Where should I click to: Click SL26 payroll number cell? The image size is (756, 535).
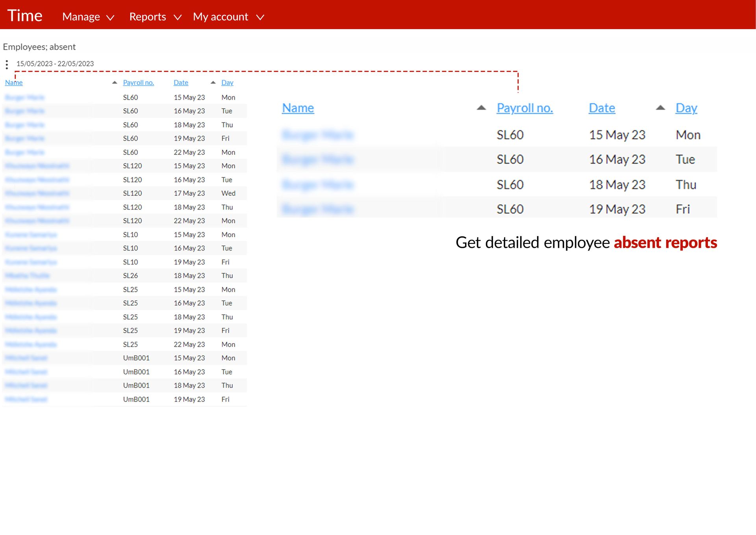click(130, 276)
